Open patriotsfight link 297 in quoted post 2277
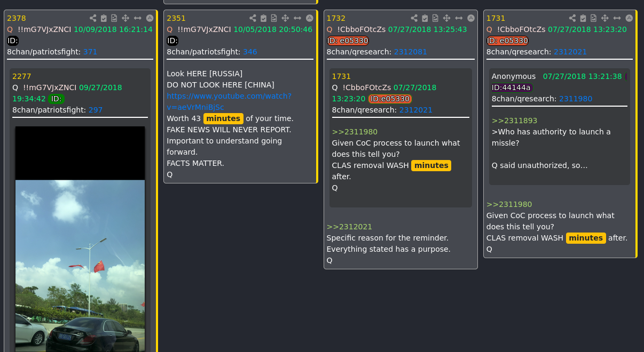This screenshot has height=352, width=644. click(x=96, y=110)
